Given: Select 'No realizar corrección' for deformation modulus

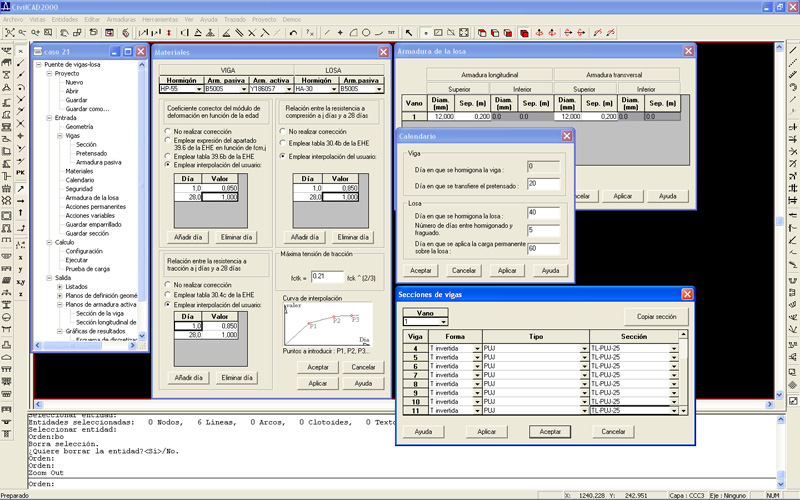Looking at the screenshot, I should tap(168, 131).
